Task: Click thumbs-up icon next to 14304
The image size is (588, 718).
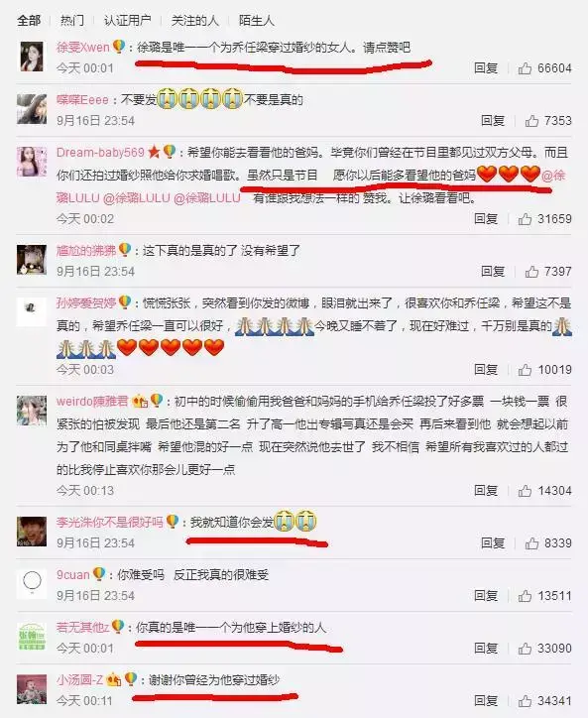Action: click(525, 491)
